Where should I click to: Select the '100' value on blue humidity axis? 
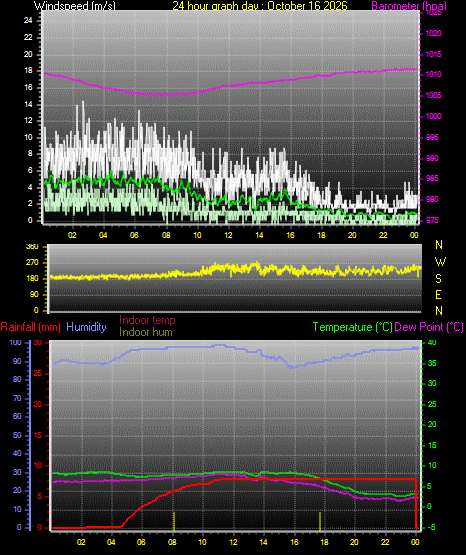pyautogui.click(x=16, y=342)
